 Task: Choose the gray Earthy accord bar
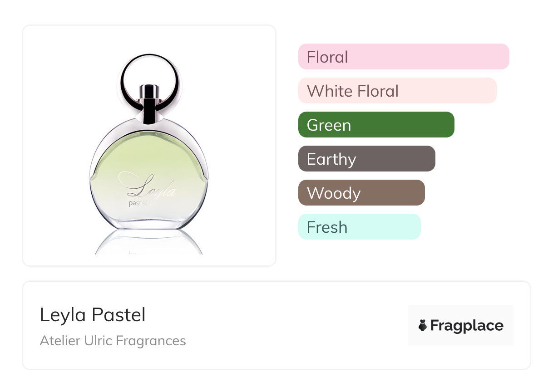click(x=366, y=159)
